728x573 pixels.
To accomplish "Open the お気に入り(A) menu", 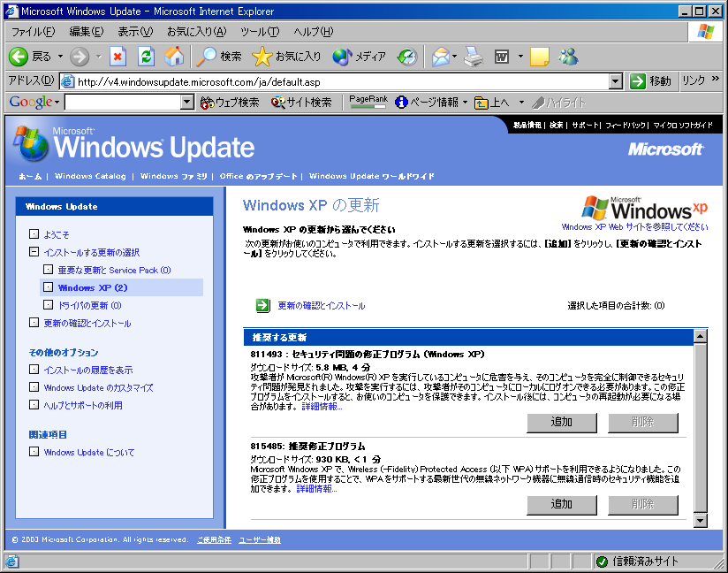I will [x=197, y=31].
